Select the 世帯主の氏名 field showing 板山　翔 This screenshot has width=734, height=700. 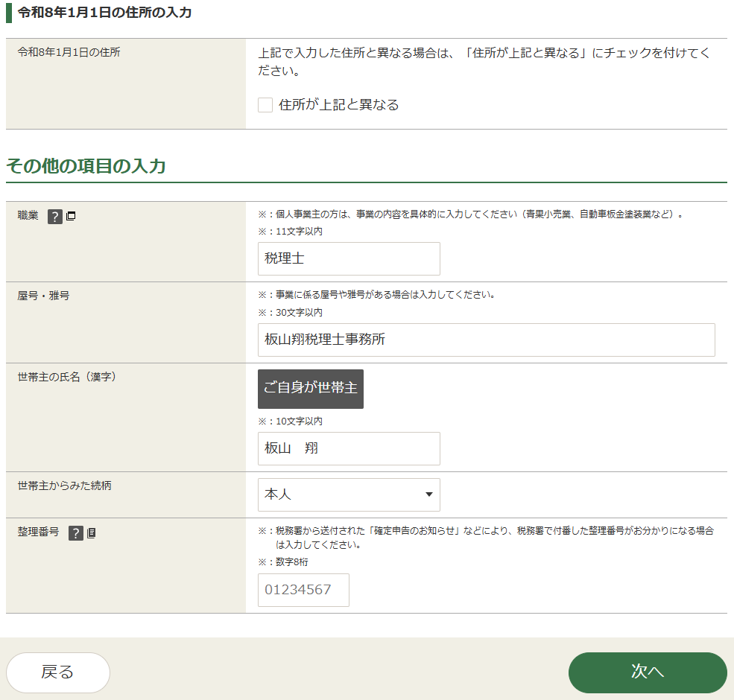349,448
